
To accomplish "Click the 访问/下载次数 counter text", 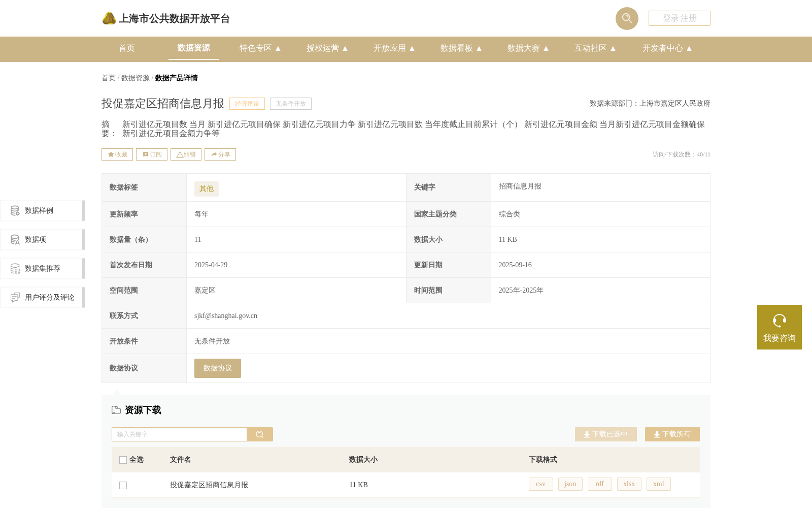I will 682,154.
